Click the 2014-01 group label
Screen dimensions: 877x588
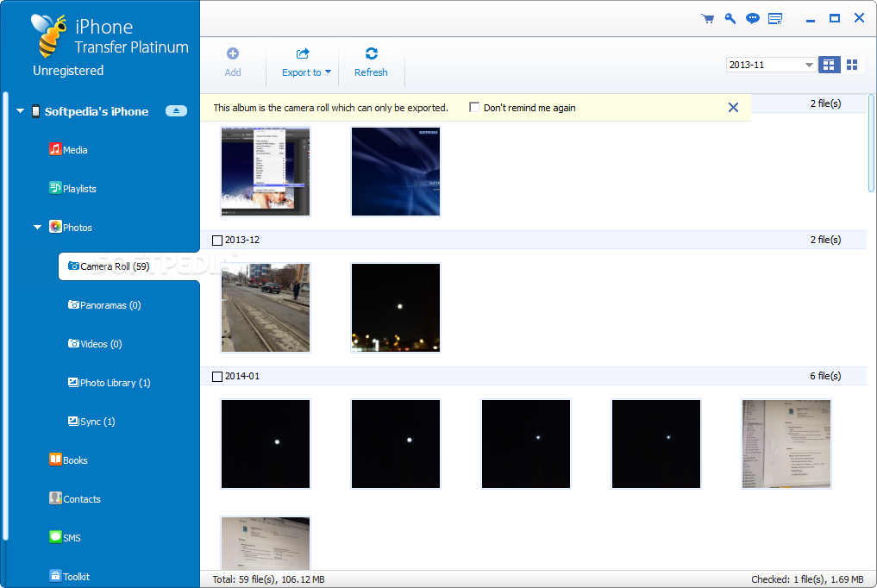pyautogui.click(x=242, y=376)
